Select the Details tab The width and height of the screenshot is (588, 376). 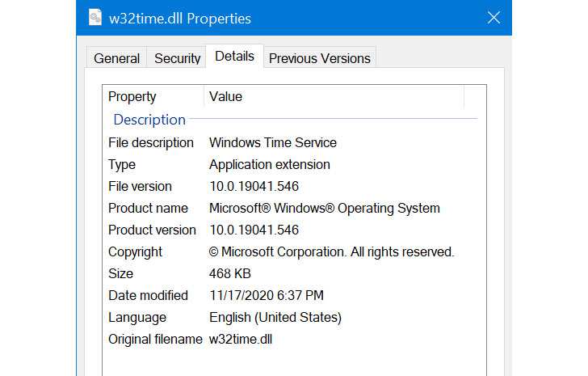(234, 57)
